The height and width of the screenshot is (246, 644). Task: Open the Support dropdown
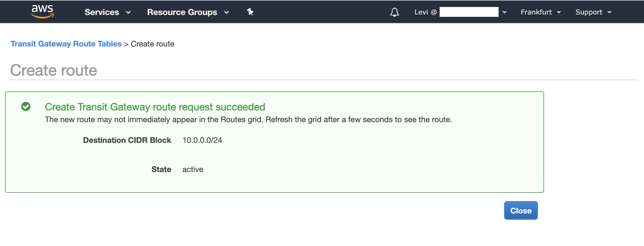(x=589, y=12)
